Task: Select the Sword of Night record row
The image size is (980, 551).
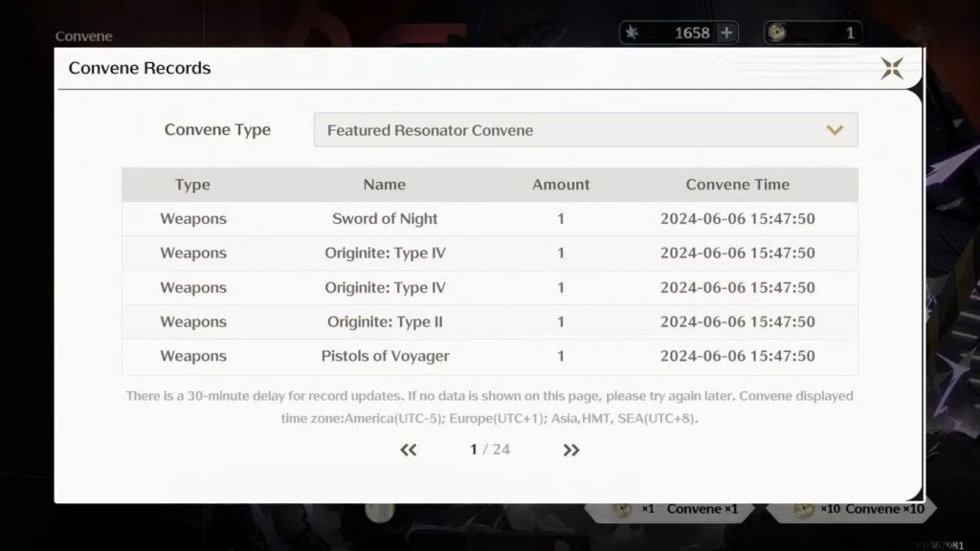Action: click(x=489, y=219)
